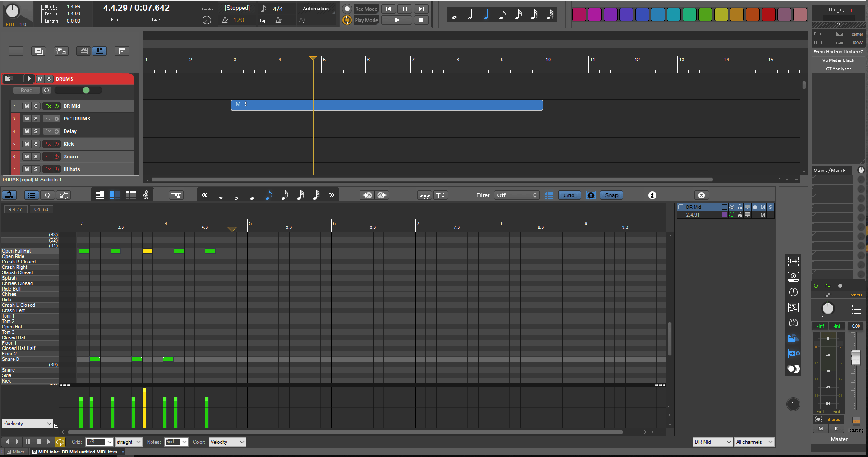Open the straight grid type dropdown
The image size is (868, 457).
(129, 442)
